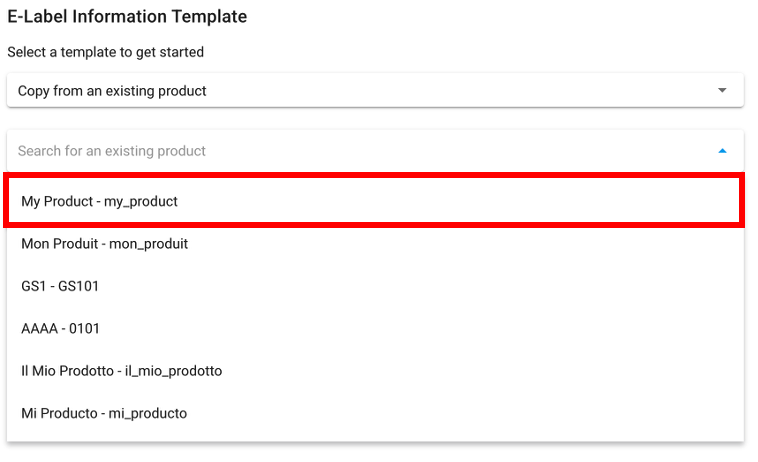Close the existing product search dropdown

tap(722, 151)
